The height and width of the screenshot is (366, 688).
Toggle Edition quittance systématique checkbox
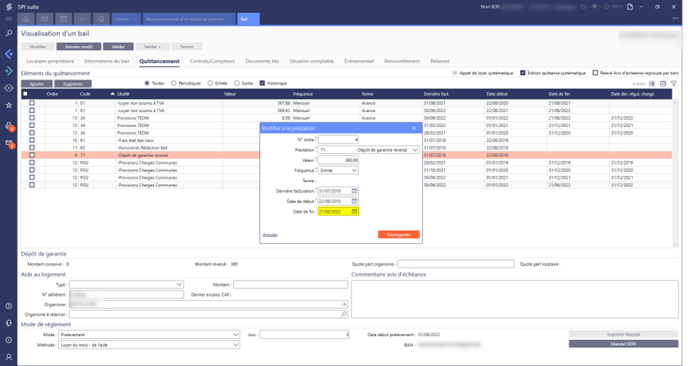click(523, 73)
